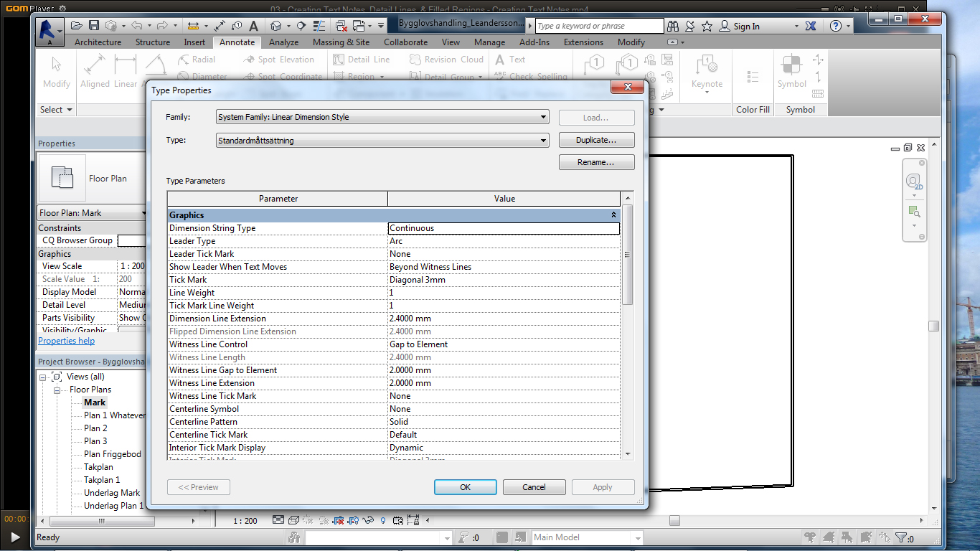Click the Open folder icon in quick access toolbar
Image resolution: width=980 pixels, height=551 pixels.
point(76,26)
